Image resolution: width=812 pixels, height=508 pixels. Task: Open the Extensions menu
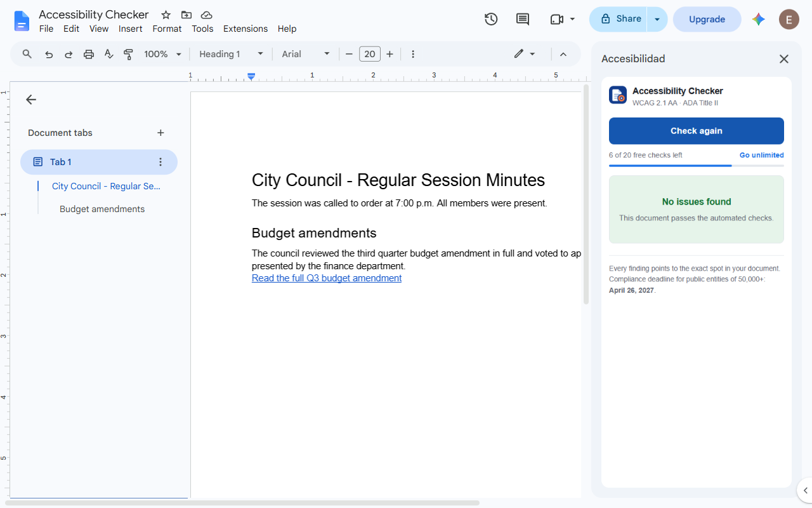coord(246,29)
